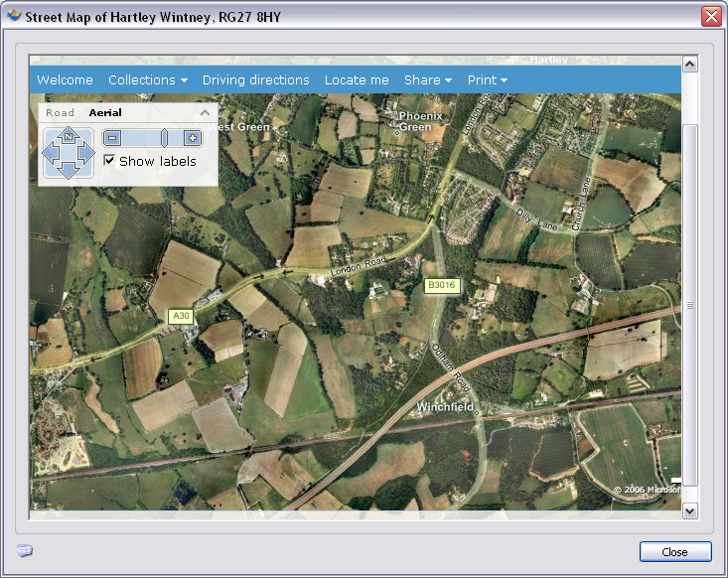Click the B3016 road marker on map
The width and height of the screenshot is (728, 578).
click(x=441, y=285)
